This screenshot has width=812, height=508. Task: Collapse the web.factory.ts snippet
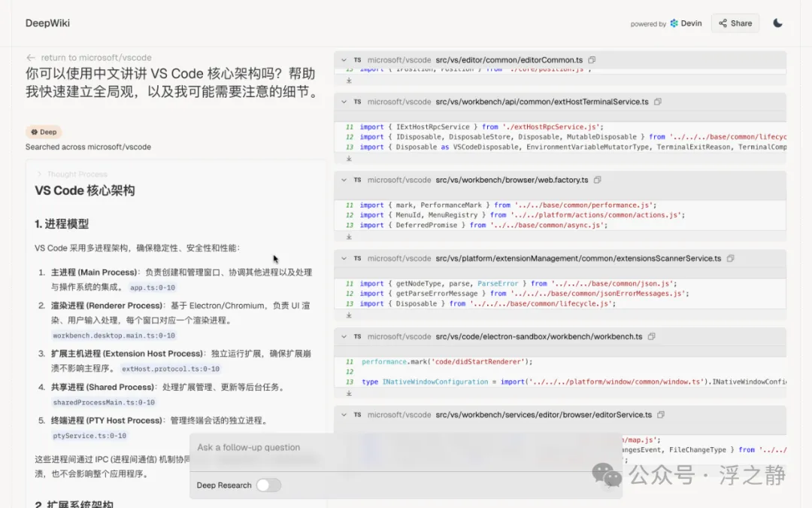pos(344,181)
